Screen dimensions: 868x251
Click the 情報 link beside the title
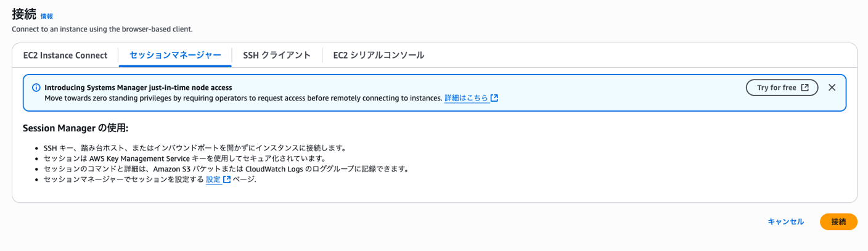[x=47, y=17]
